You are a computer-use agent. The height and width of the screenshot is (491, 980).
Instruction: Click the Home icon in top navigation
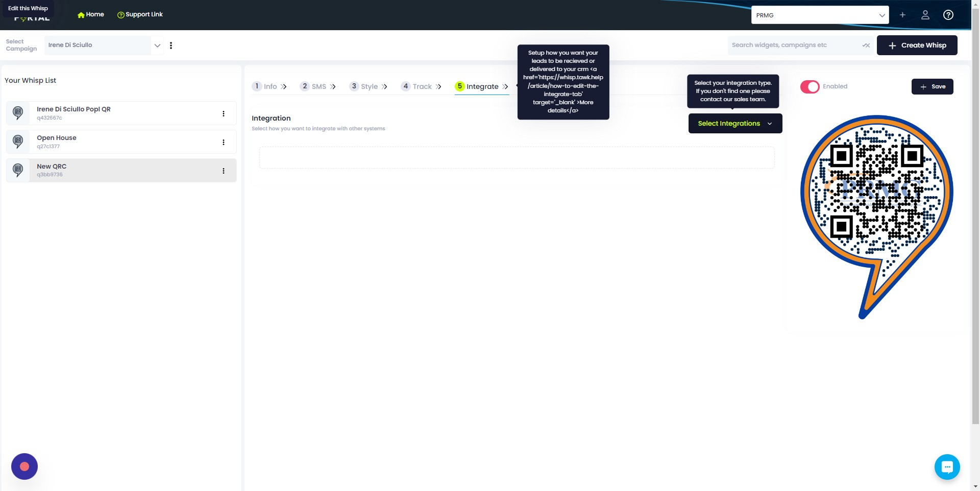pos(81,15)
